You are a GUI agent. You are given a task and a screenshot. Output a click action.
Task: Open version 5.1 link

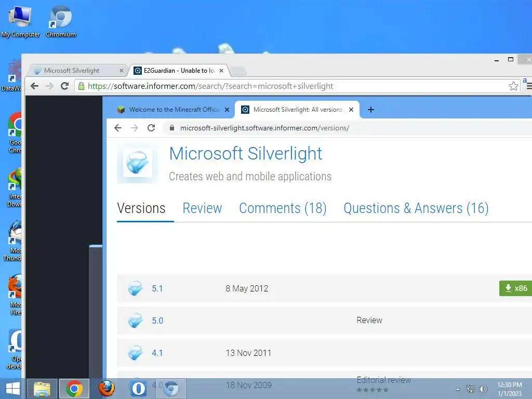pos(157,288)
